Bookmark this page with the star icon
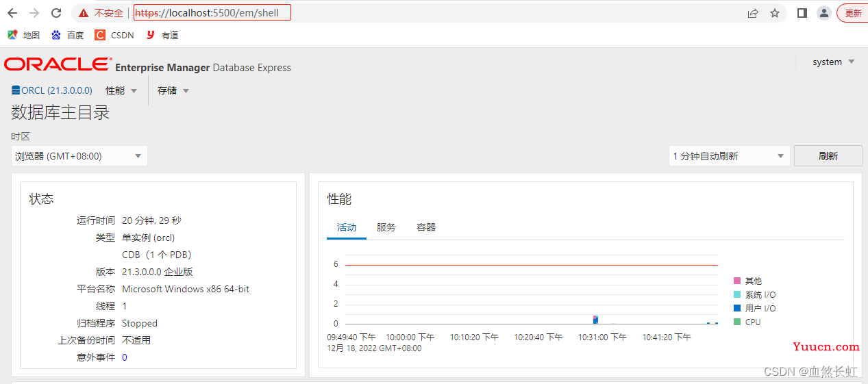The height and width of the screenshot is (384, 868). (775, 13)
